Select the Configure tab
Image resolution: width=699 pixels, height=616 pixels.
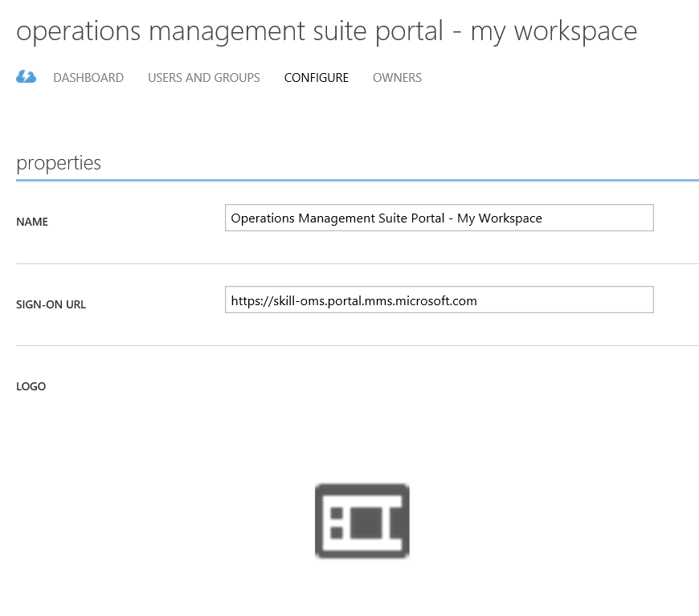pos(316,78)
